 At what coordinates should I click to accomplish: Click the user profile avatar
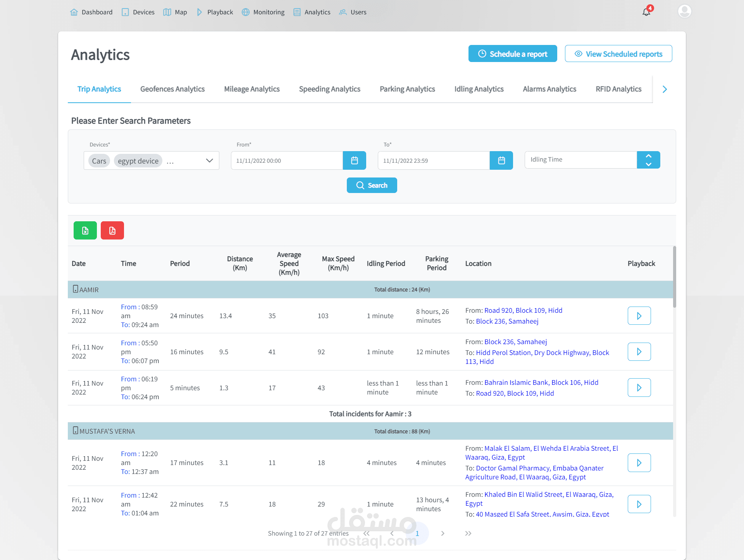pos(684,11)
